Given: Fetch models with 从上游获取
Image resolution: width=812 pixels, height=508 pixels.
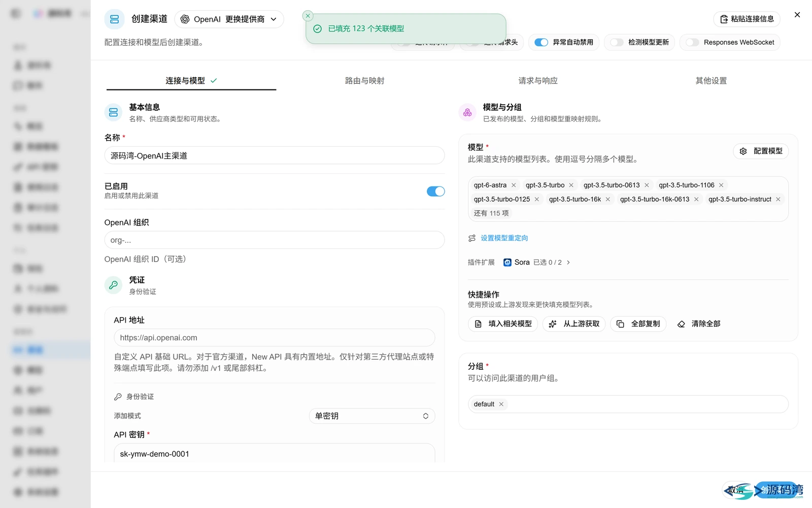Looking at the screenshot, I should (x=574, y=324).
